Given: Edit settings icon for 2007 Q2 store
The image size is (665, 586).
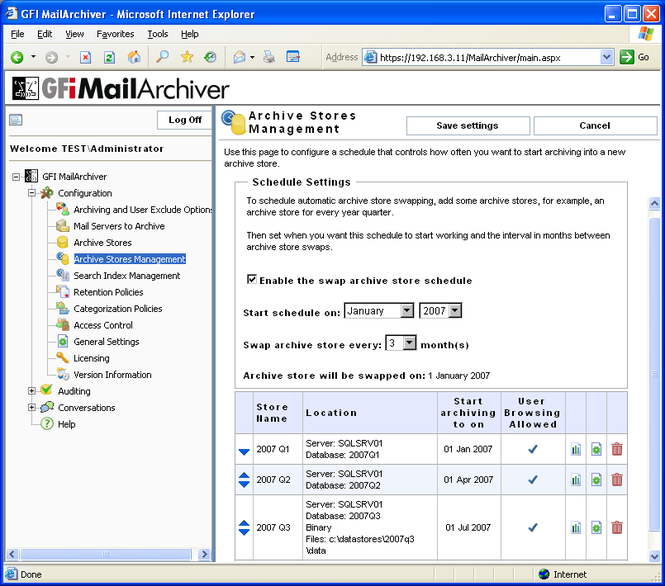Looking at the screenshot, I should pos(596,480).
